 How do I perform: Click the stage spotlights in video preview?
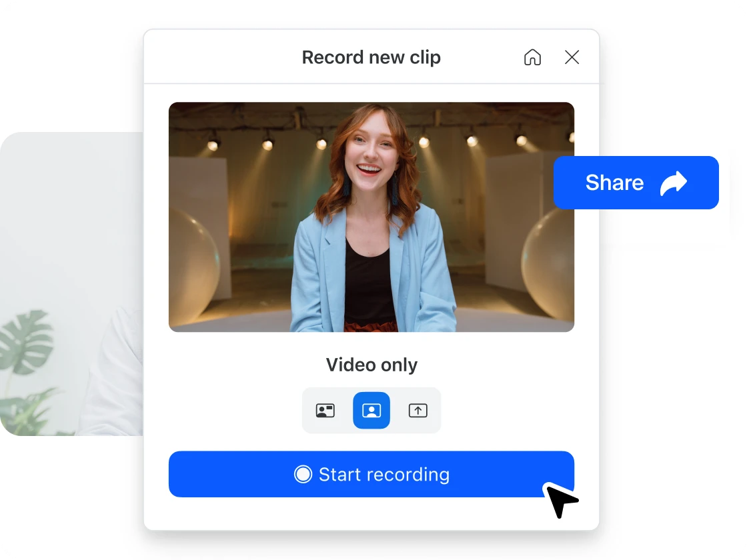[x=321, y=141]
